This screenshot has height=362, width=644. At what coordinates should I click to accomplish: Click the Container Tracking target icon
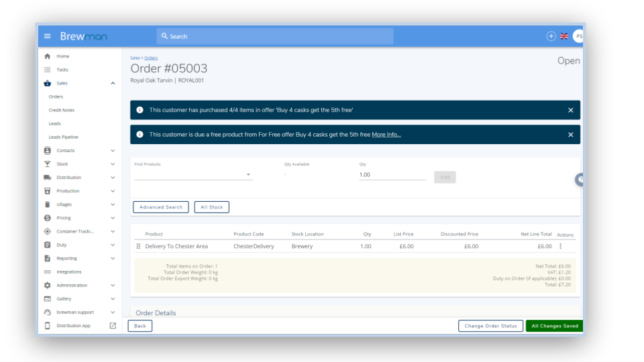click(47, 231)
